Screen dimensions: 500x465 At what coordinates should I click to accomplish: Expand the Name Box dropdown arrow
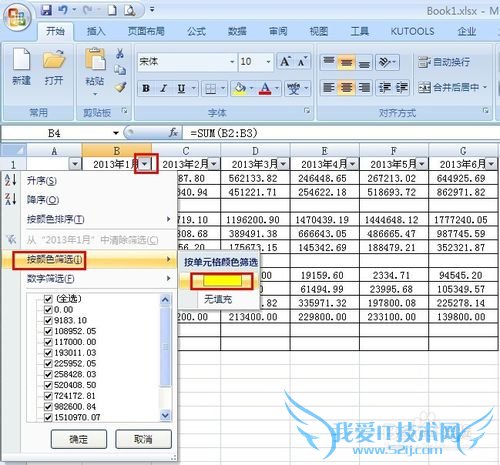coord(116,133)
